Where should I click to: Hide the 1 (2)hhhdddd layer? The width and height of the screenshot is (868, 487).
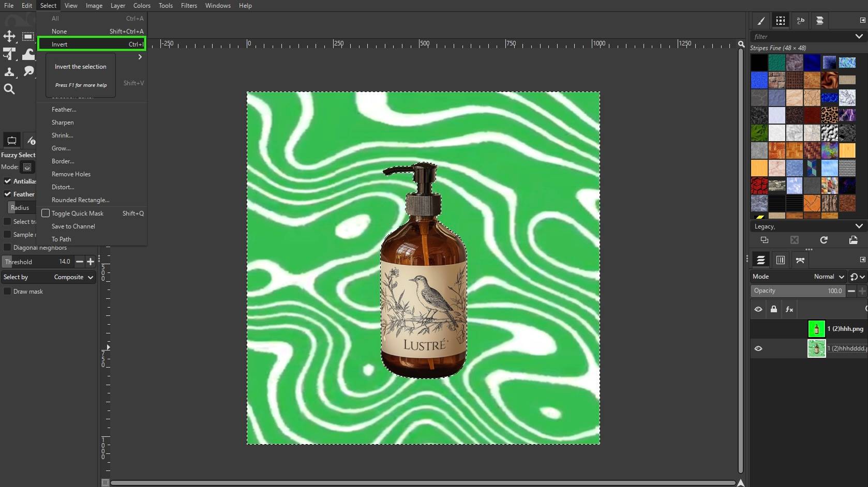[758, 348]
